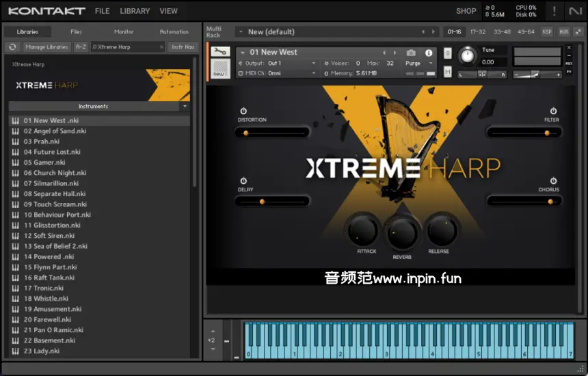Open the KSP script editor icon
This screenshot has height=376, width=588.
(547, 31)
